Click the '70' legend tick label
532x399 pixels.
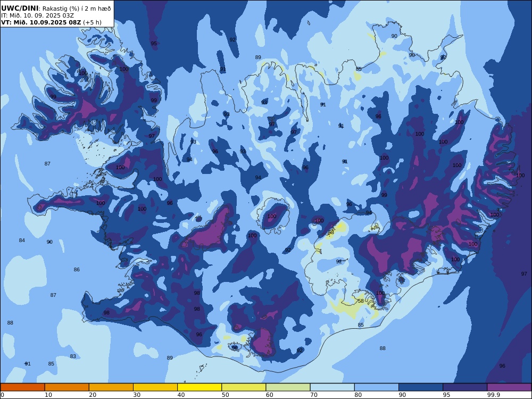(314, 395)
